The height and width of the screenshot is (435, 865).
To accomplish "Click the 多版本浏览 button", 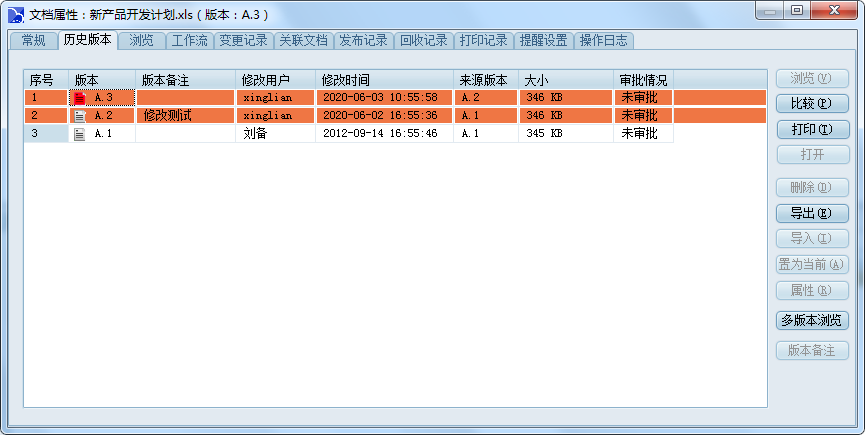I will [x=812, y=320].
